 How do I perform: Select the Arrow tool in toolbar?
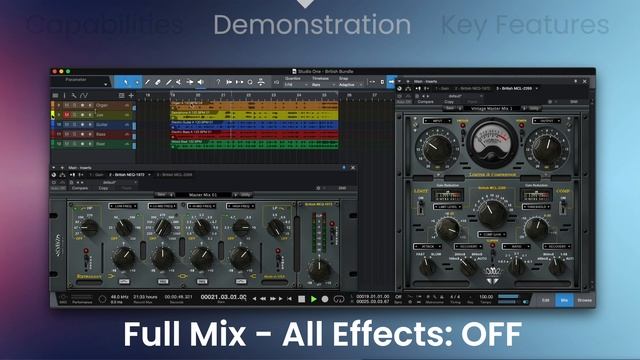point(126,82)
